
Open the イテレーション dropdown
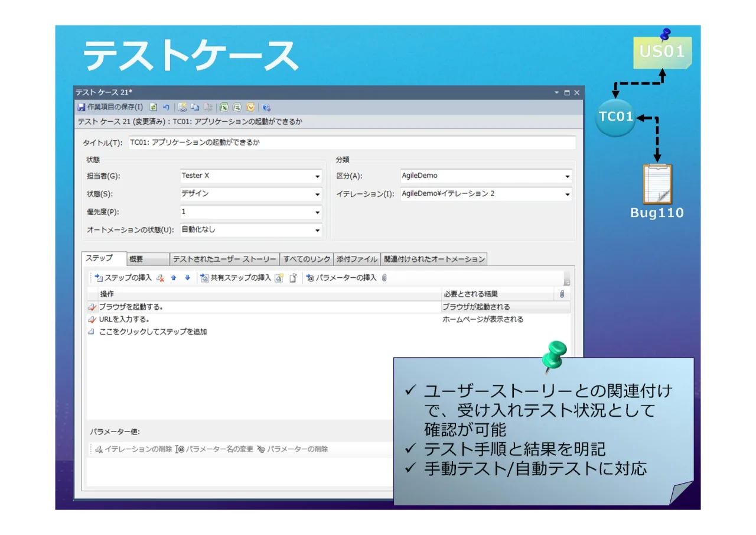568,194
